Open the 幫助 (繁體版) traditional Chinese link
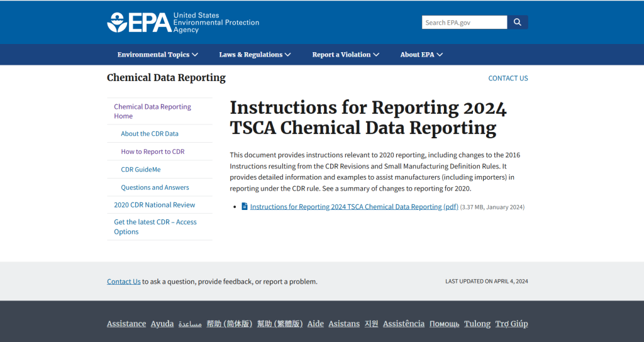 pyautogui.click(x=280, y=324)
